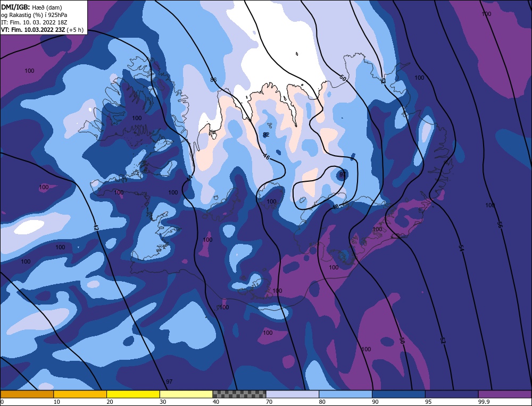532x406 pixels.
Task: Click the 'IT: Fim. 10. 03. 2022 18Z' line
Action: [x=34, y=22]
